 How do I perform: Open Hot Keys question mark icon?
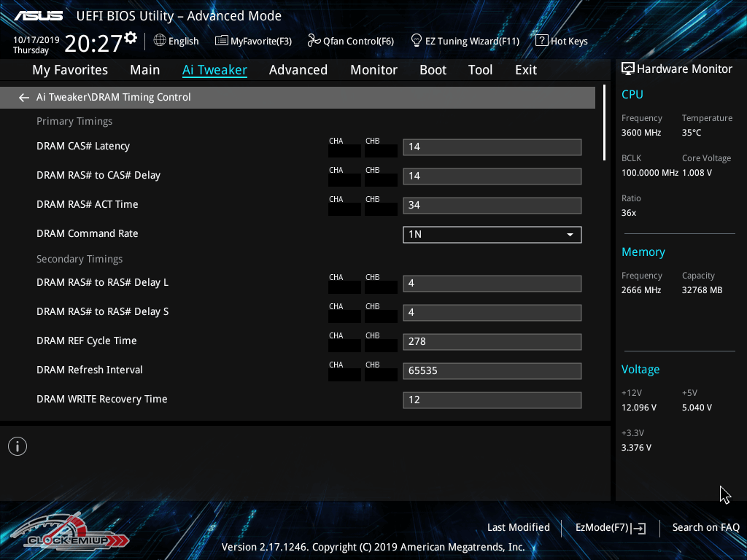point(541,41)
